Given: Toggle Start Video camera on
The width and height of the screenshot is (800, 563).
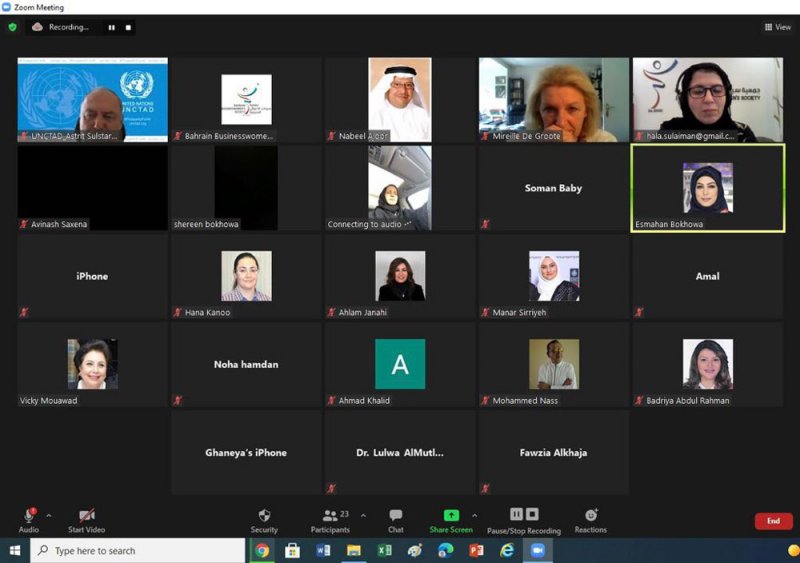Looking at the screenshot, I should [87, 515].
